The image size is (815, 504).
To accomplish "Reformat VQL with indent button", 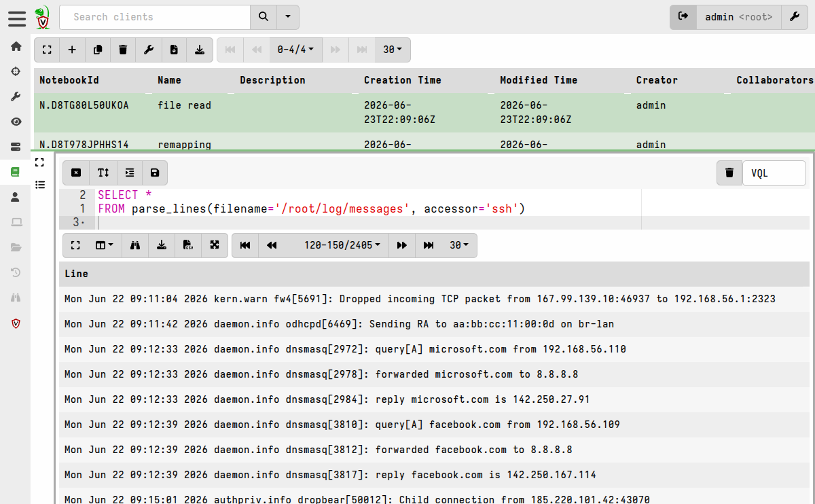I will point(129,173).
